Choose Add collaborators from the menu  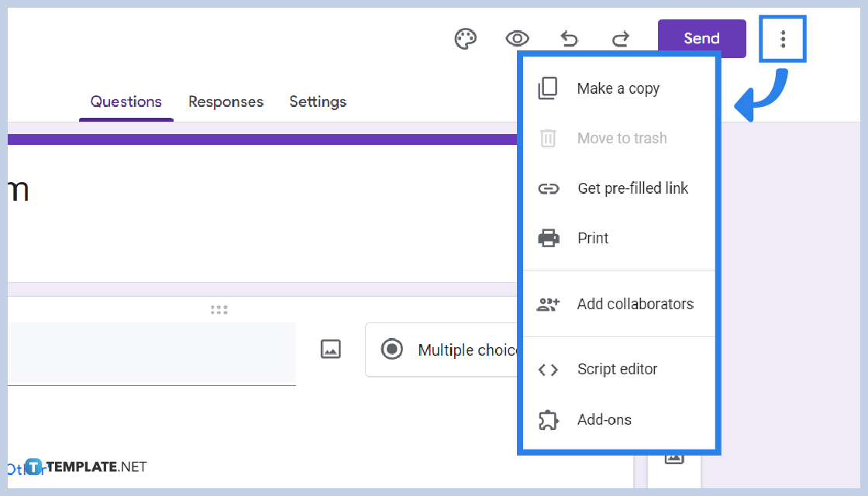click(x=635, y=304)
